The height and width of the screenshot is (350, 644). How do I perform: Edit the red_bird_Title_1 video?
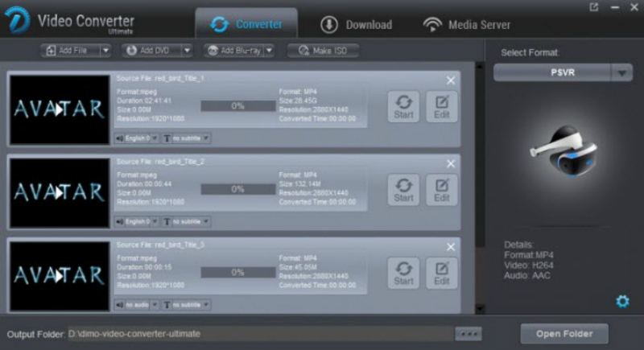coord(441,107)
